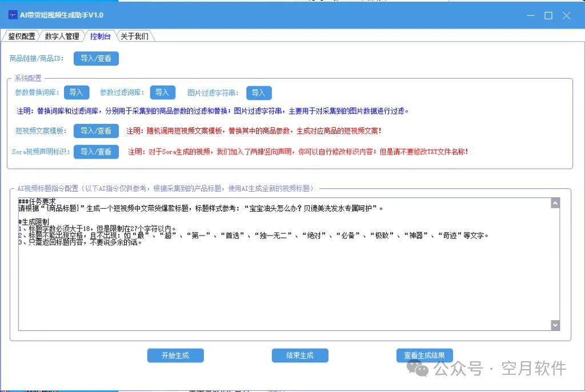Open results via 查看生成结果

[x=424, y=355]
